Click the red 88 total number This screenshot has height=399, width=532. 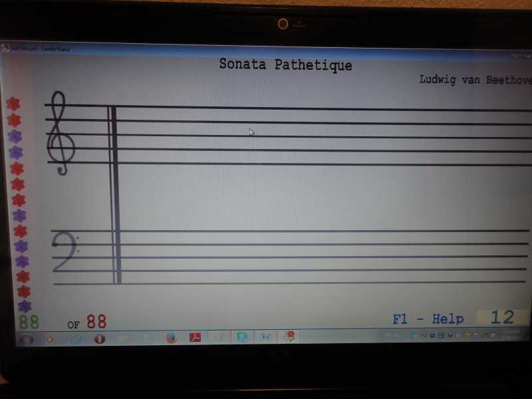tap(96, 321)
